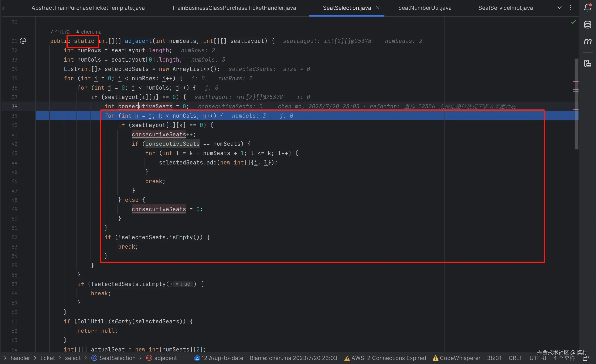596x364 pixels.
Task: Expand the hidden tabs dropdown chevron
Action: click(559, 8)
